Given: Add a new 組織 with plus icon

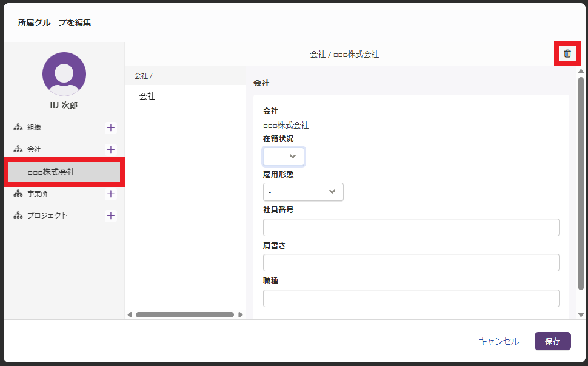Looking at the screenshot, I should (x=110, y=127).
